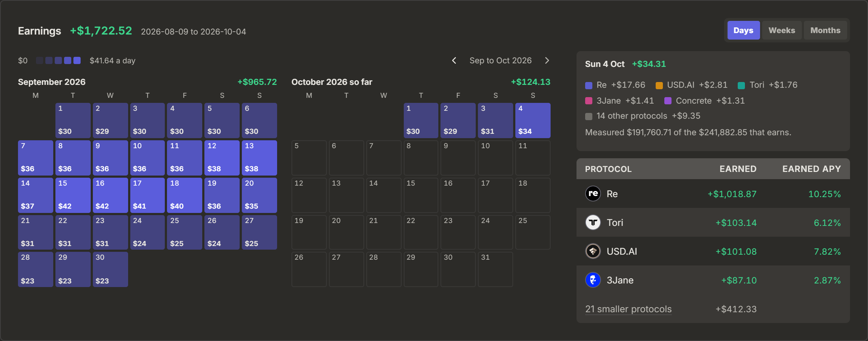This screenshot has height=341, width=868.
Task: Click total earnings +$1,722.52
Action: tap(101, 31)
